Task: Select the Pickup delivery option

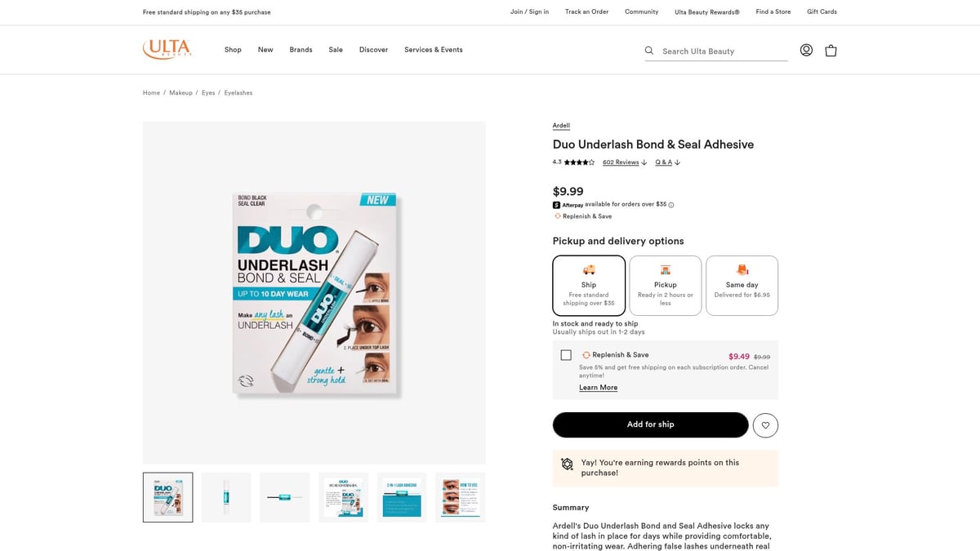Action: click(666, 285)
